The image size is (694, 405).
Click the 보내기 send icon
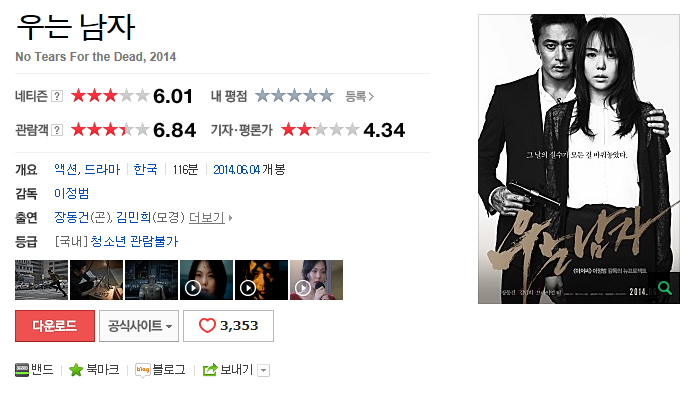pos(210,370)
